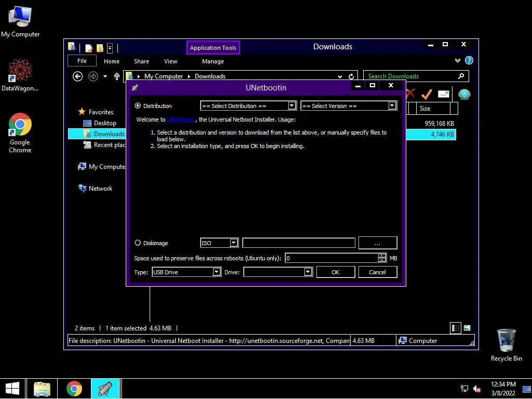Open the File menu in Downloads window

pos(82,61)
